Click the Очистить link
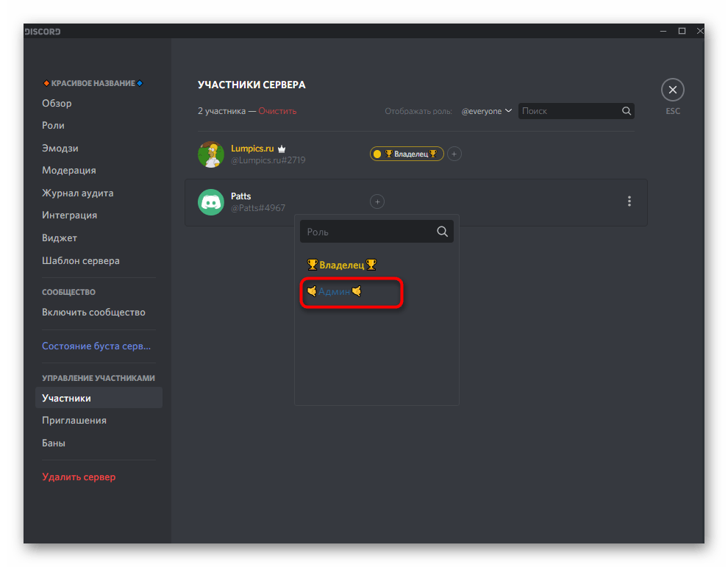This screenshot has height=567, width=728. coord(277,111)
